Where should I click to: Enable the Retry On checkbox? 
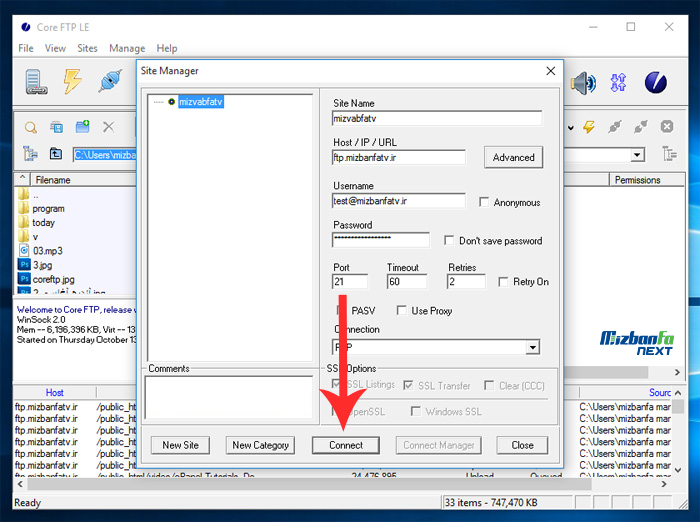[503, 282]
